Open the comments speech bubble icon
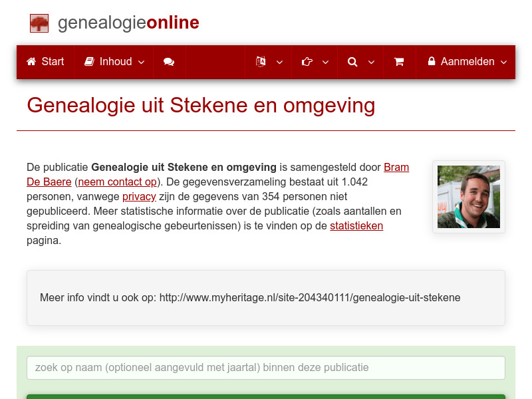 pyautogui.click(x=169, y=61)
